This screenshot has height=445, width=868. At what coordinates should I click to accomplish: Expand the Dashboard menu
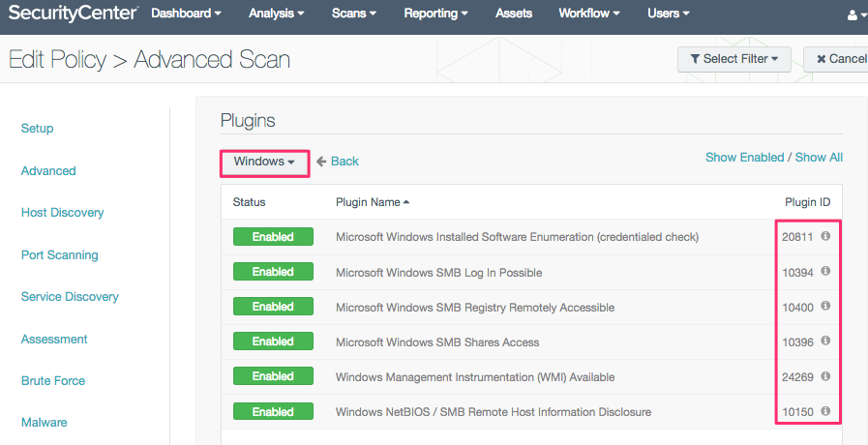pyautogui.click(x=186, y=14)
